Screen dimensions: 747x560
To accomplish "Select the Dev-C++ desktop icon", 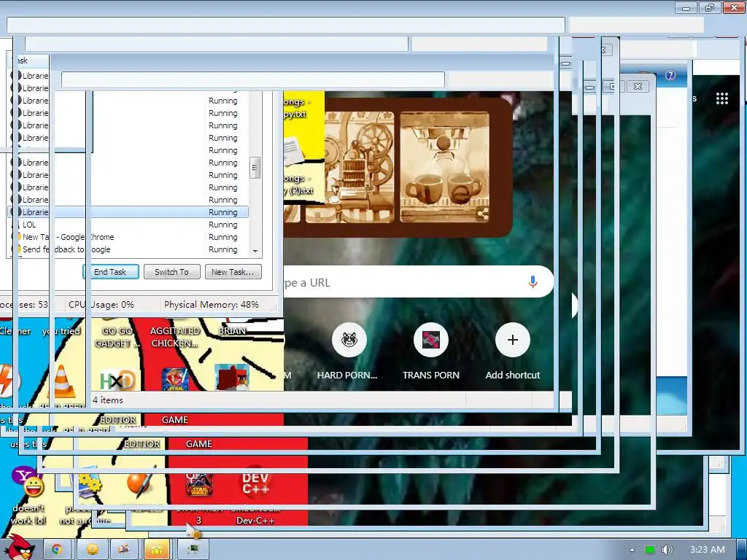I will (255, 482).
